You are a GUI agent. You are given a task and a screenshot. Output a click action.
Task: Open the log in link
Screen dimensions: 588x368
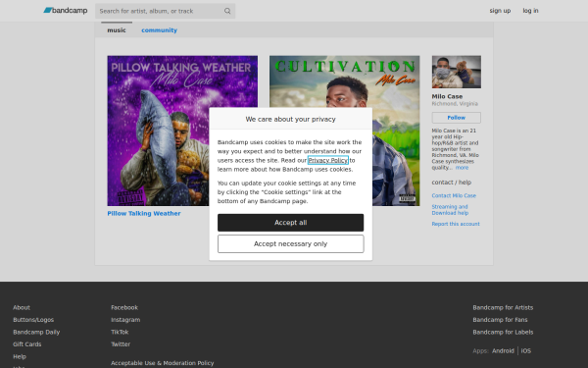click(x=530, y=11)
